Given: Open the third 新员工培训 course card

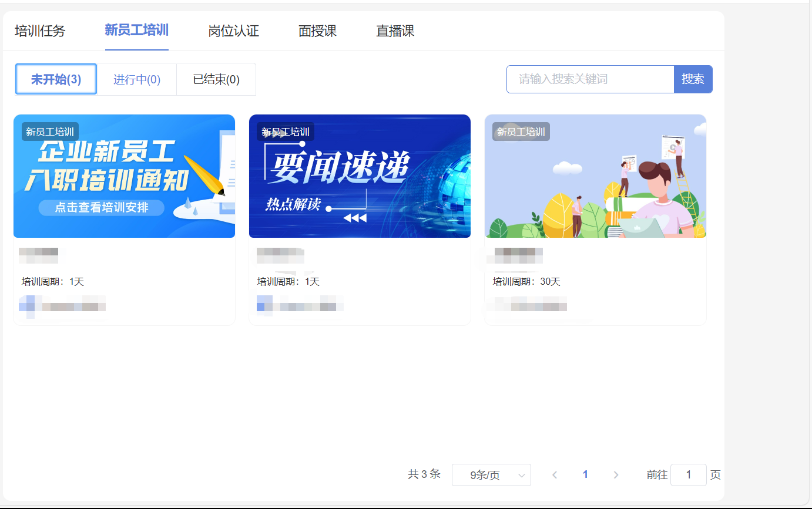Looking at the screenshot, I should [x=595, y=176].
